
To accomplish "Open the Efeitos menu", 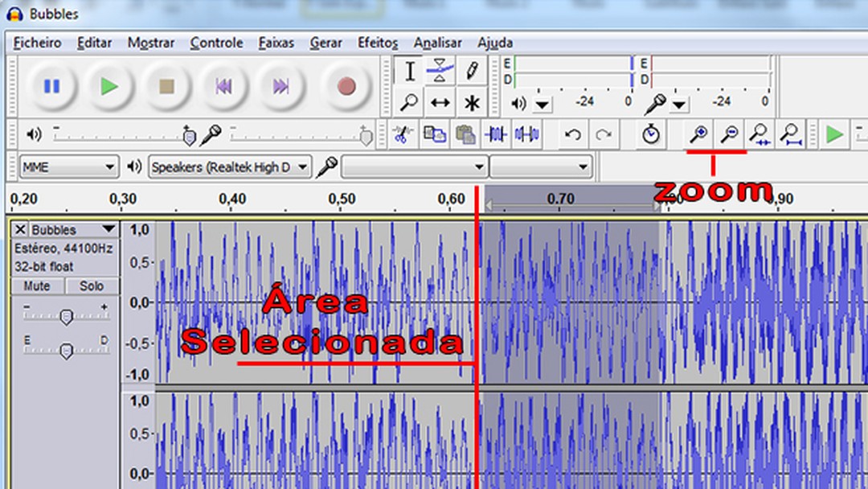I will click(378, 43).
